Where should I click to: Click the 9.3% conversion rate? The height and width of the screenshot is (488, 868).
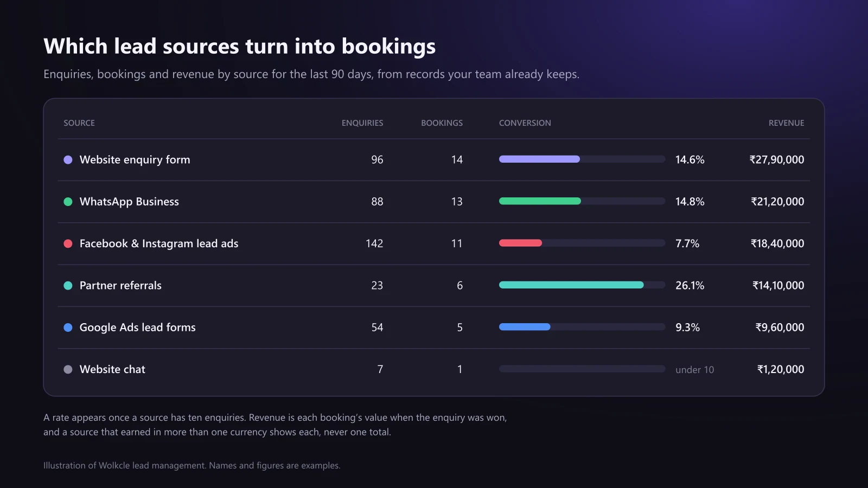687,328
